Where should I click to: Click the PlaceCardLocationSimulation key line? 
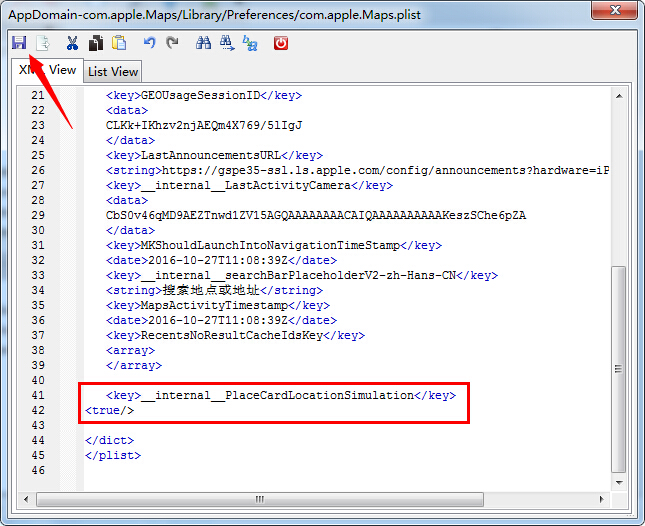coord(281,396)
